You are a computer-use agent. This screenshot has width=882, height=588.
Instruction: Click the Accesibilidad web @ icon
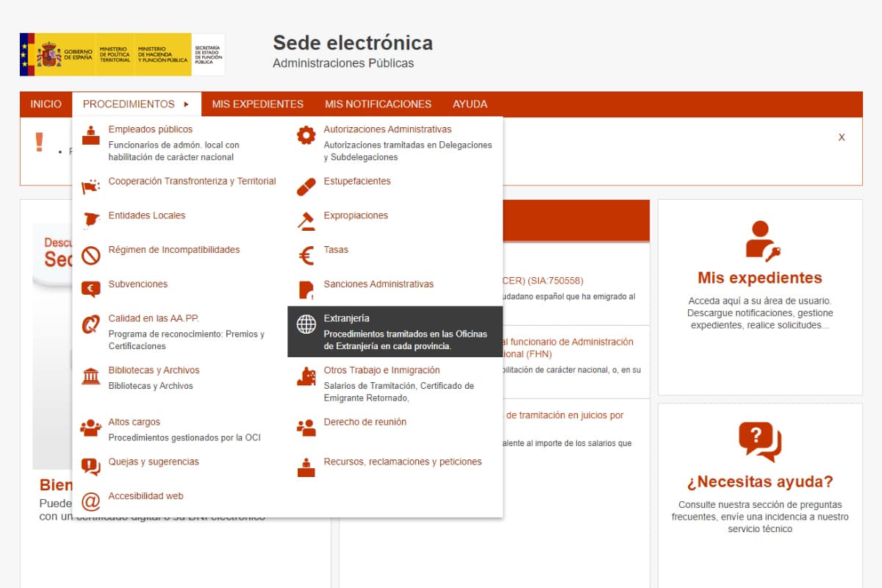[90, 501]
